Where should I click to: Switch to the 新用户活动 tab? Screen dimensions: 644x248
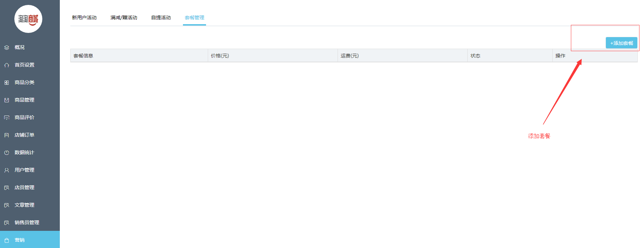[x=84, y=18]
